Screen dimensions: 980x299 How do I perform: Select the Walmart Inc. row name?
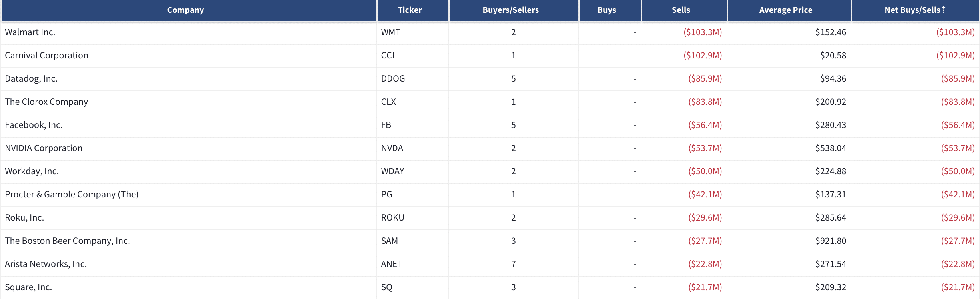[30, 32]
